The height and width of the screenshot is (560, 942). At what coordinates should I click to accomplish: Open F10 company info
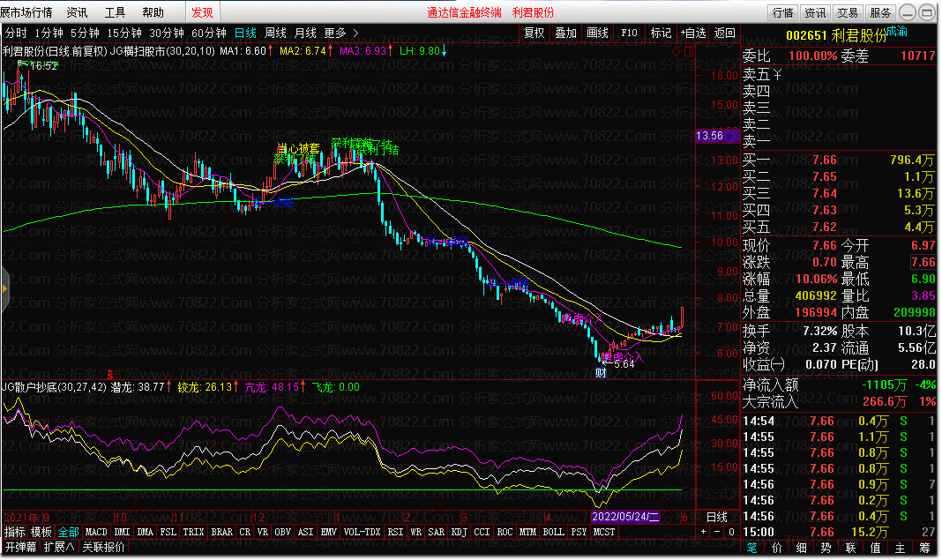[629, 33]
